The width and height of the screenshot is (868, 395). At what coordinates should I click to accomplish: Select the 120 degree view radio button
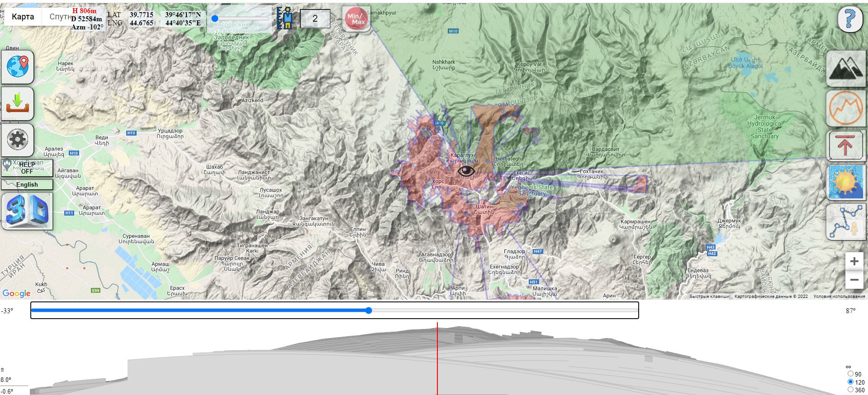(850, 382)
